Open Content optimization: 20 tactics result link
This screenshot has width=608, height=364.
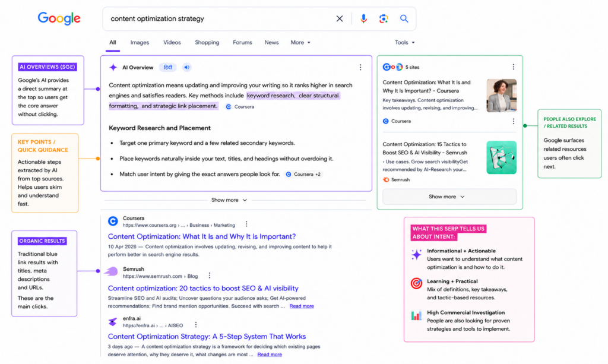tap(203, 289)
